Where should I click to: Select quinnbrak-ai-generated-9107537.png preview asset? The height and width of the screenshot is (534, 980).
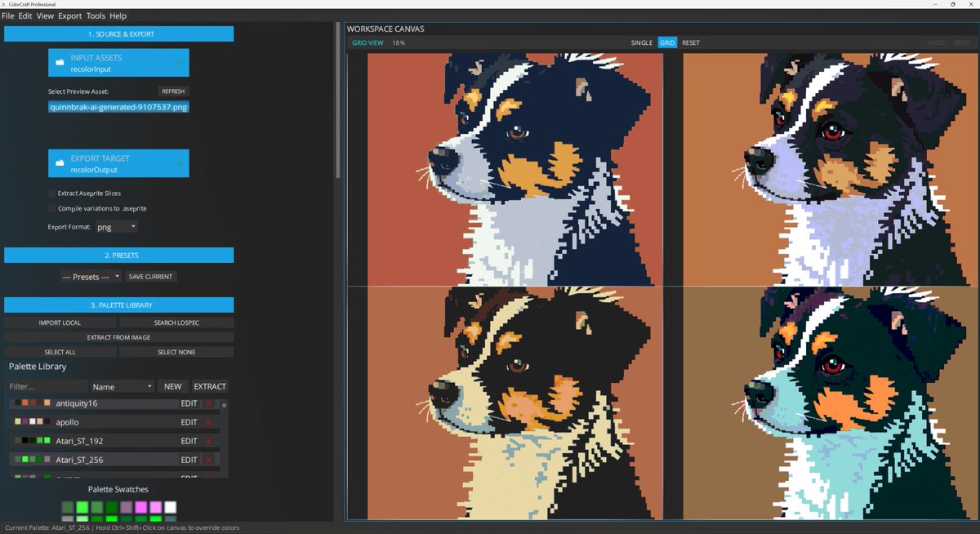coord(119,106)
